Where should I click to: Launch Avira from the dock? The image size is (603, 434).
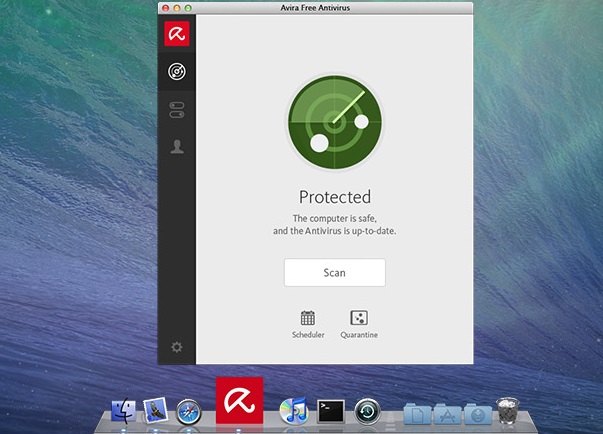239,400
